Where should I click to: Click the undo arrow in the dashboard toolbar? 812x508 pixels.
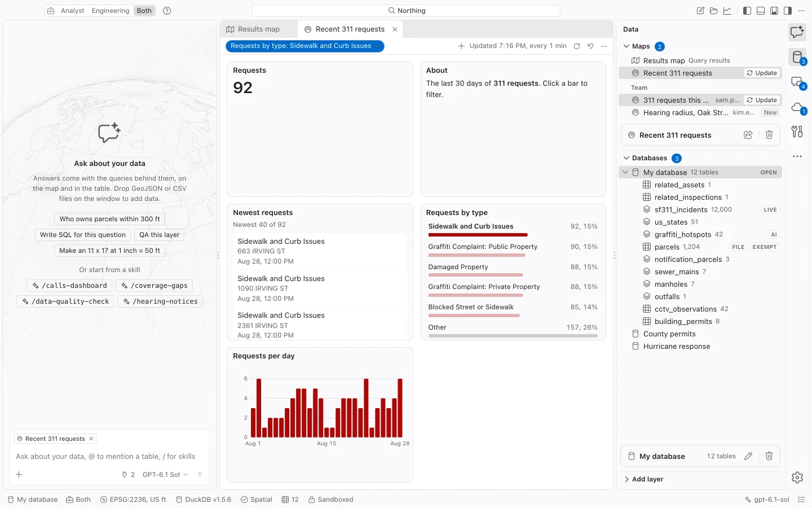point(590,46)
